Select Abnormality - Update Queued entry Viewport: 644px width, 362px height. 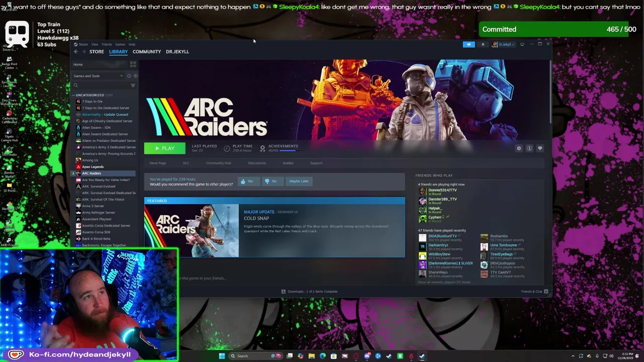[x=105, y=115]
